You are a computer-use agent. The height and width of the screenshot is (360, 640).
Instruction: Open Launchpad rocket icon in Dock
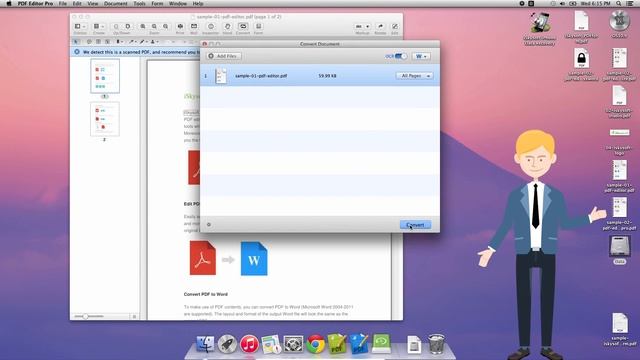(227, 344)
